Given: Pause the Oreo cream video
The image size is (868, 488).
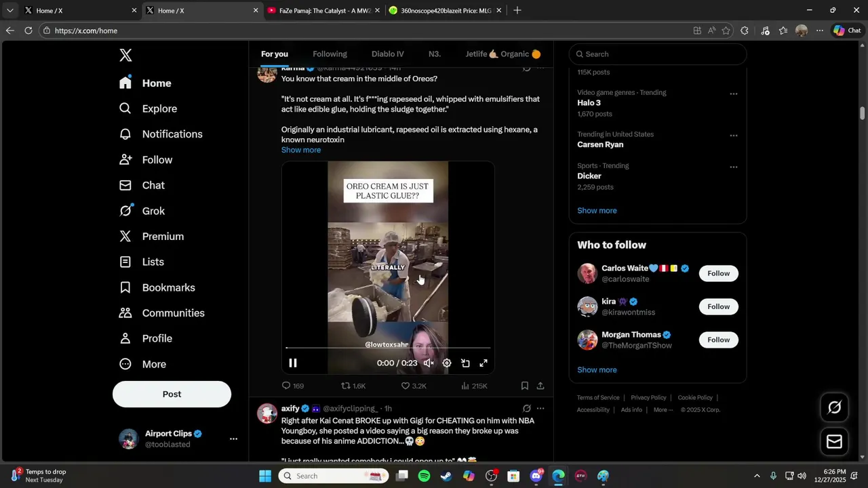Looking at the screenshot, I should [x=293, y=363].
